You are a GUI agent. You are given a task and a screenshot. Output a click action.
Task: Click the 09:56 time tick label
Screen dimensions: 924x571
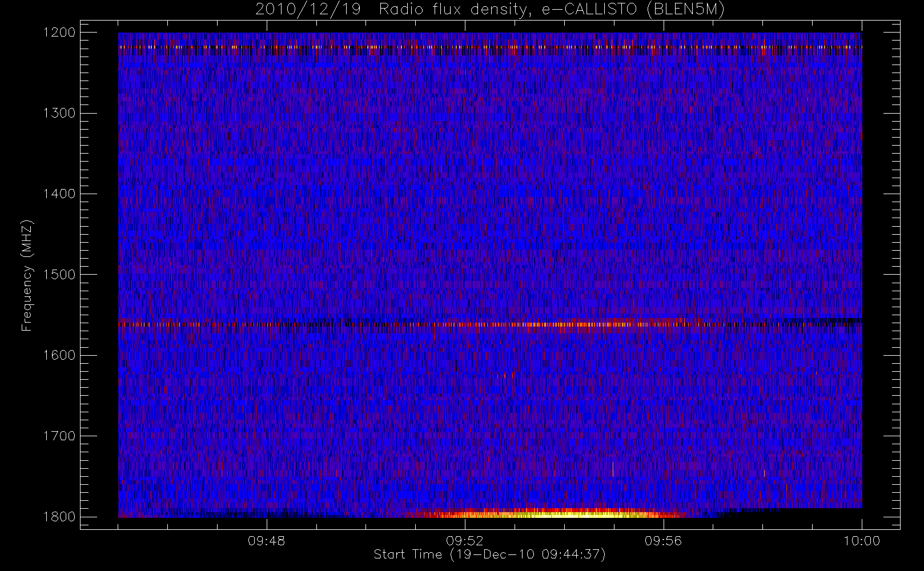pyautogui.click(x=663, y=541)
